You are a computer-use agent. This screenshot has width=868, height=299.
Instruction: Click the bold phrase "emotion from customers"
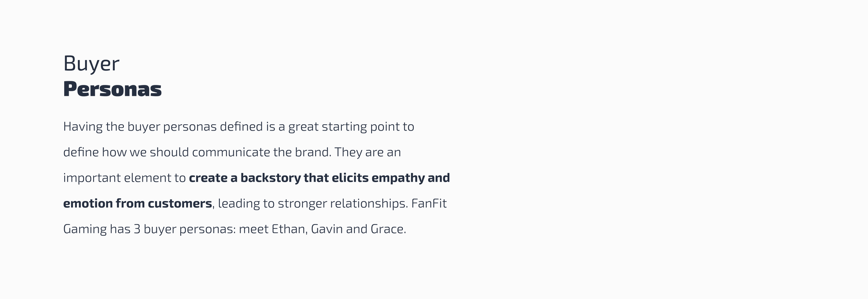[137, 204]
